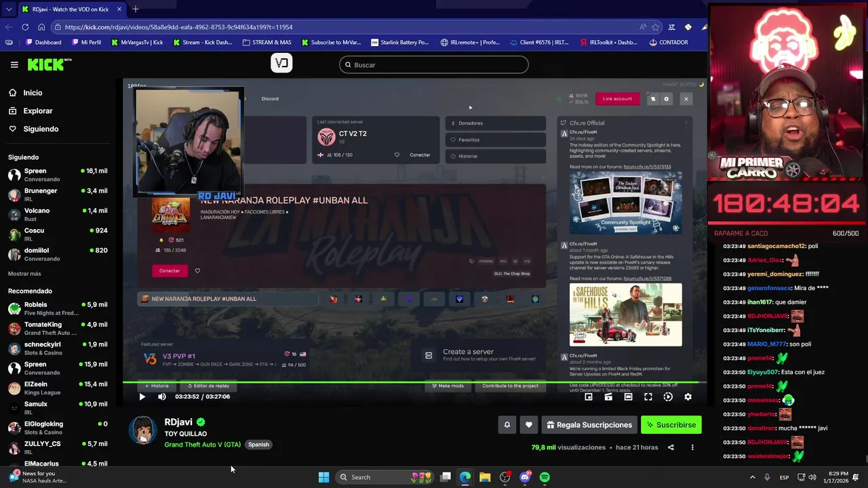
Task: Share the video using share icon
Action: pos(671,447)
